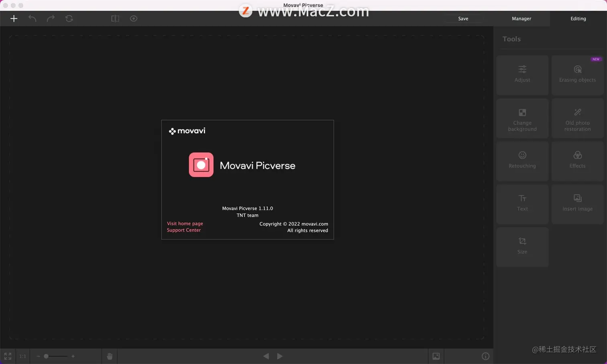This screenshot has width=607, height=364.
Task: Click the image gallery icon in bottom bar
Action: (x=436, y=356)
